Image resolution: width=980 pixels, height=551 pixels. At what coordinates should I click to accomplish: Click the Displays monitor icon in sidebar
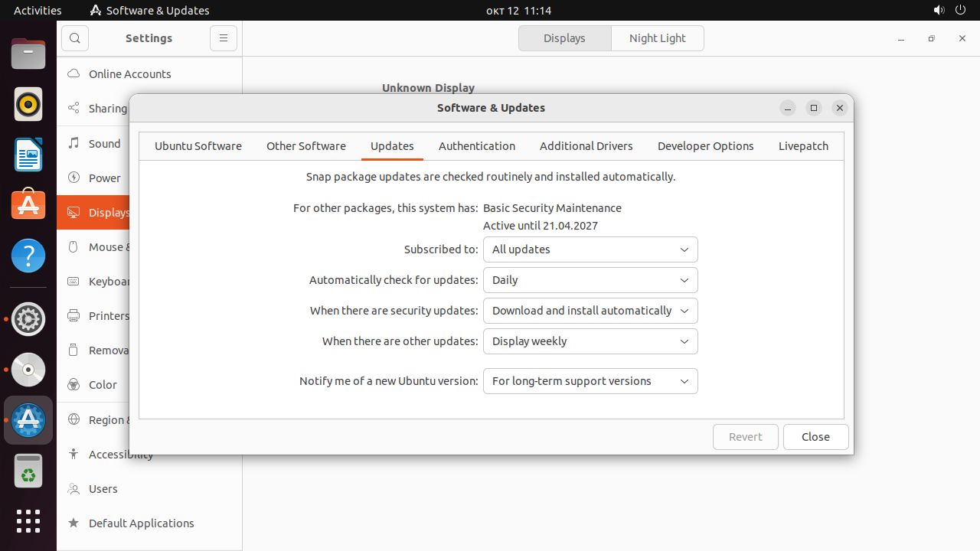pos(73,212)
